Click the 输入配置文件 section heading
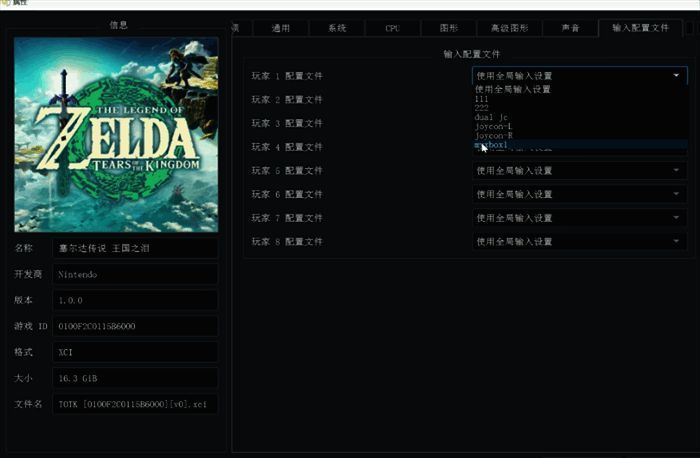The width and height of the screenshot is (700, 458). click(471, 54)
